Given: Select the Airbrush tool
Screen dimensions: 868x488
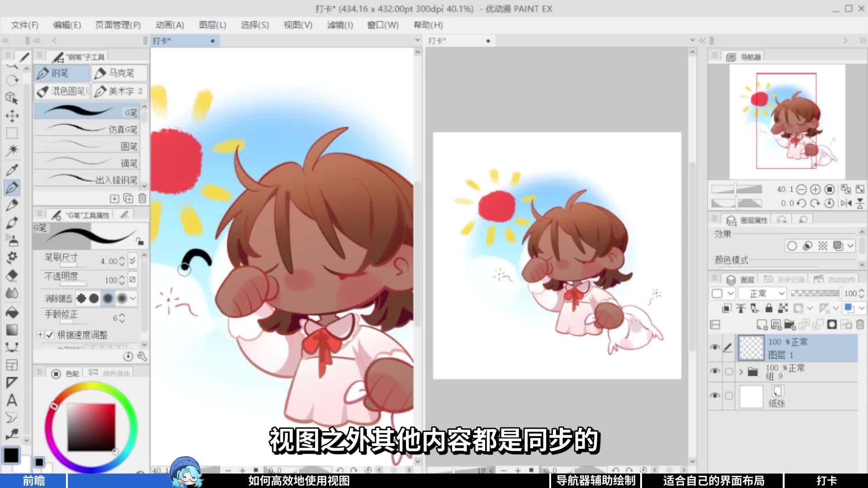Looking at the screenshot, I should pos(12,240).
